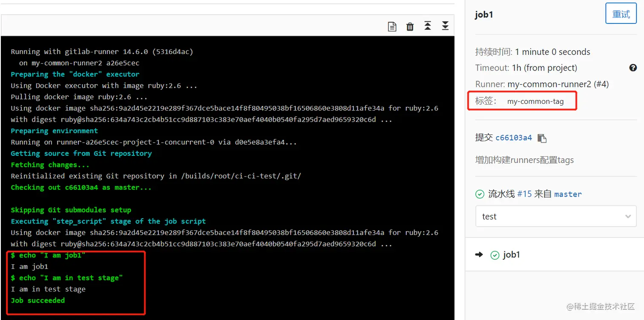Click 'Running on runner-a26e5cec-project-1' log line

(154, 142)
